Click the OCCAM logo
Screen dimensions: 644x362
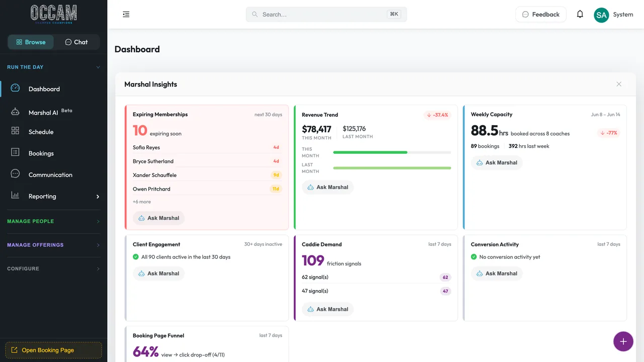click(x=54, y=15)
